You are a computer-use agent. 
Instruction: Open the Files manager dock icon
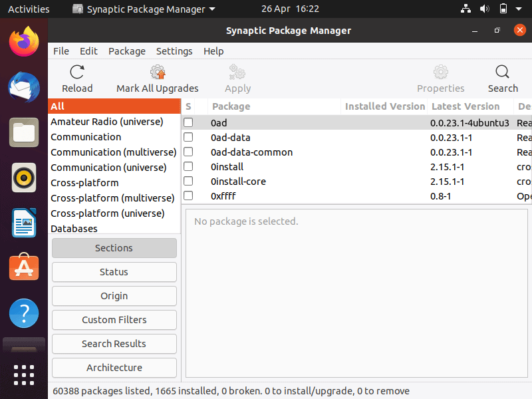(24, 132)
